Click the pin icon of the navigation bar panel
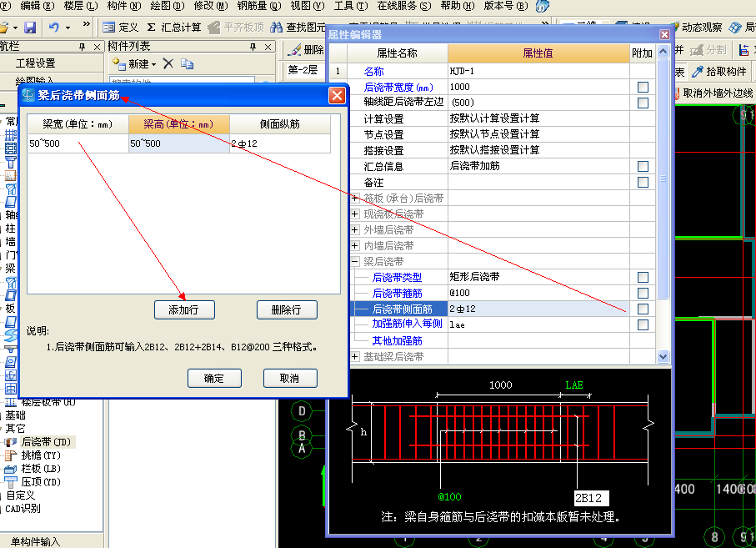 click(82, 47)
